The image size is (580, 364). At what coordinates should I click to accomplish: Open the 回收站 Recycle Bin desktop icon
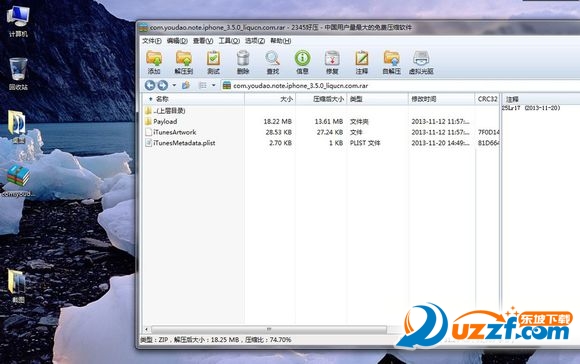[x=18, y=74]
